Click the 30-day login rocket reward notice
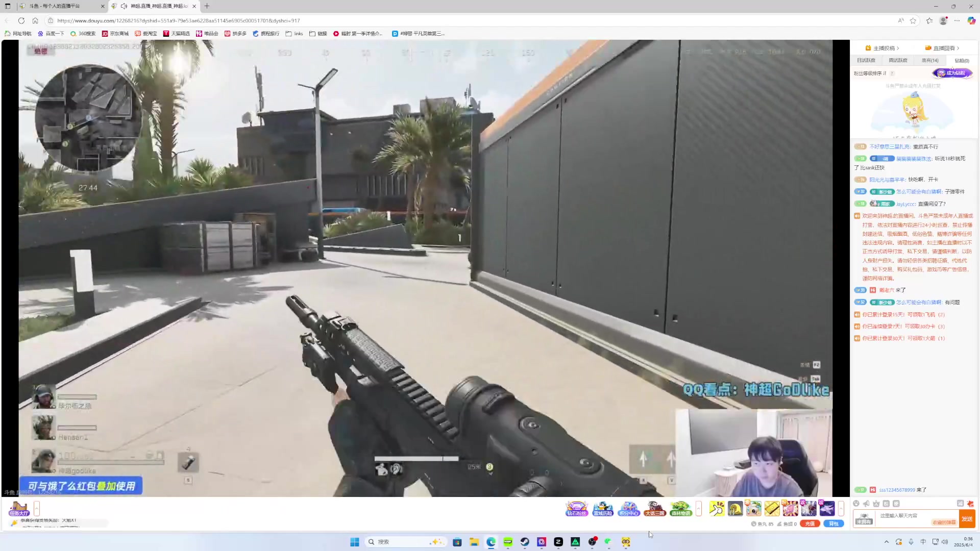Viewport: 980px width, 551px height. 903,338
